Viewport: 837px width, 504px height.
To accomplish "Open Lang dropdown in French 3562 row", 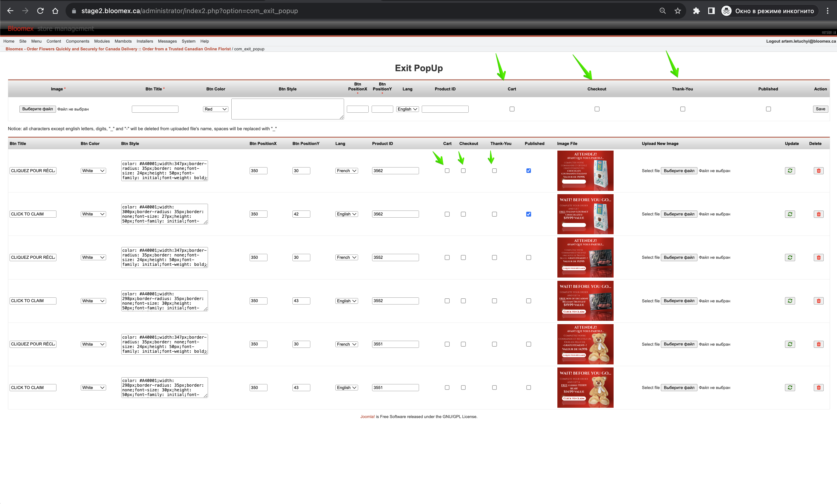I will pos(346,171).
